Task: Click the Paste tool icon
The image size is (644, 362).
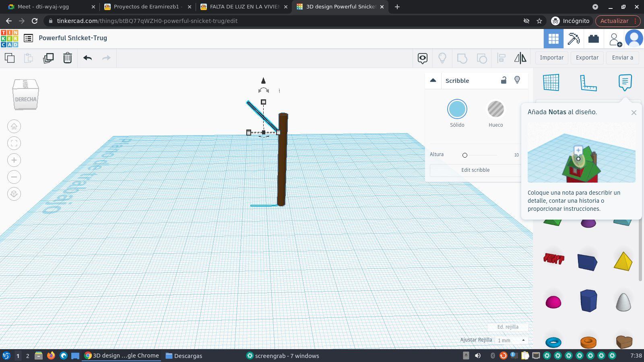Action: (29, 58)
